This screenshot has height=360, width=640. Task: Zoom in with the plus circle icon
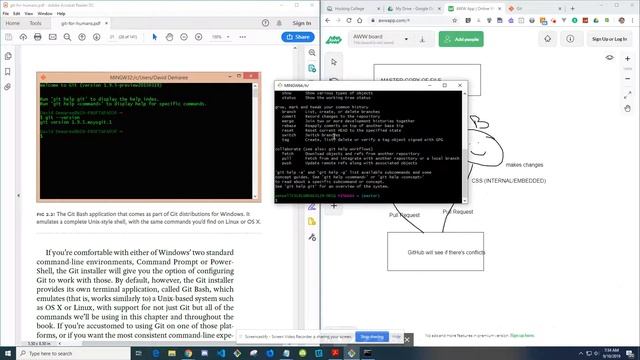point(198,37)
